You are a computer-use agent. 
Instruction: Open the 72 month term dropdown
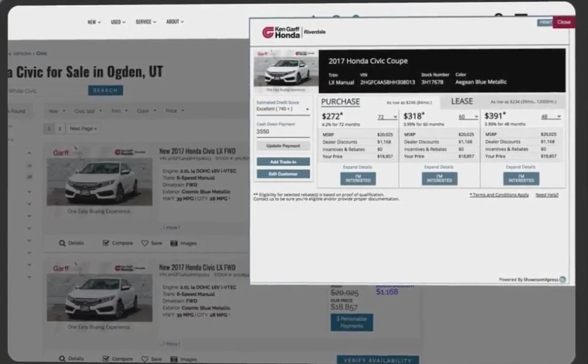[x=387, y=118]
